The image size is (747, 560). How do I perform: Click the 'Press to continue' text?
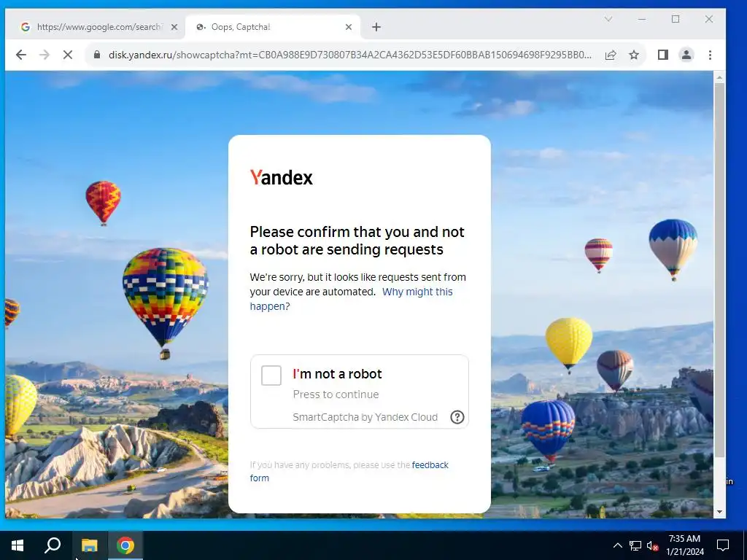coord(336,394)
